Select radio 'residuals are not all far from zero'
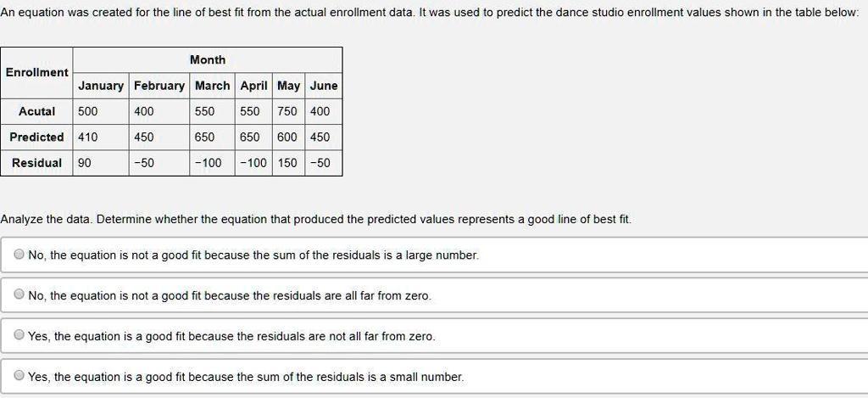Image resolution: width=868 pixels, height=398 pixels. point(19,335)
